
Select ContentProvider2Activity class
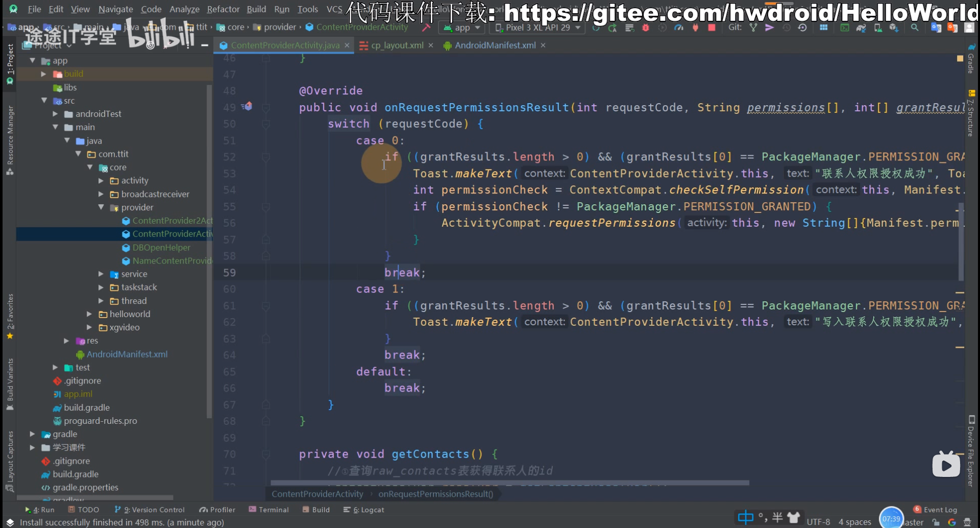click(173, 221)
